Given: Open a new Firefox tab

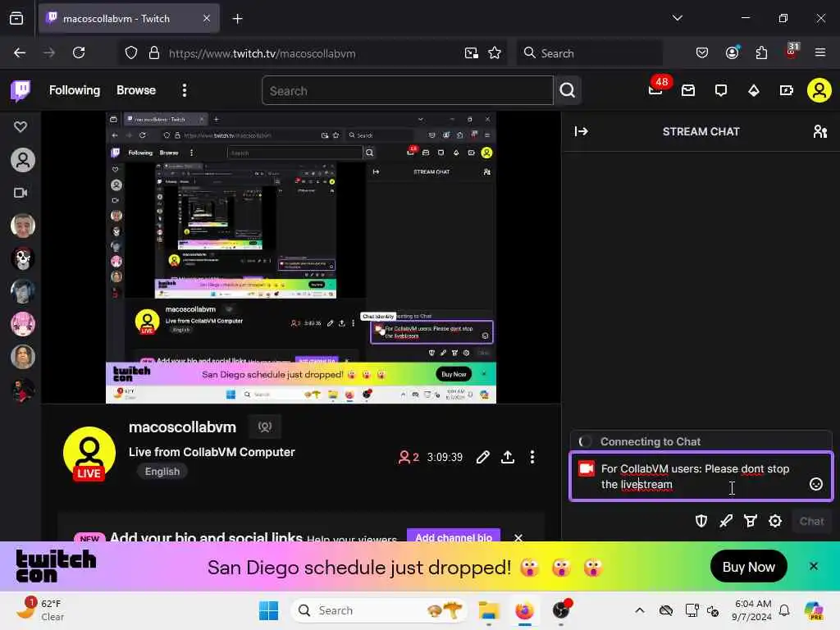Looking at the screenshot, I should pos(237,19).
